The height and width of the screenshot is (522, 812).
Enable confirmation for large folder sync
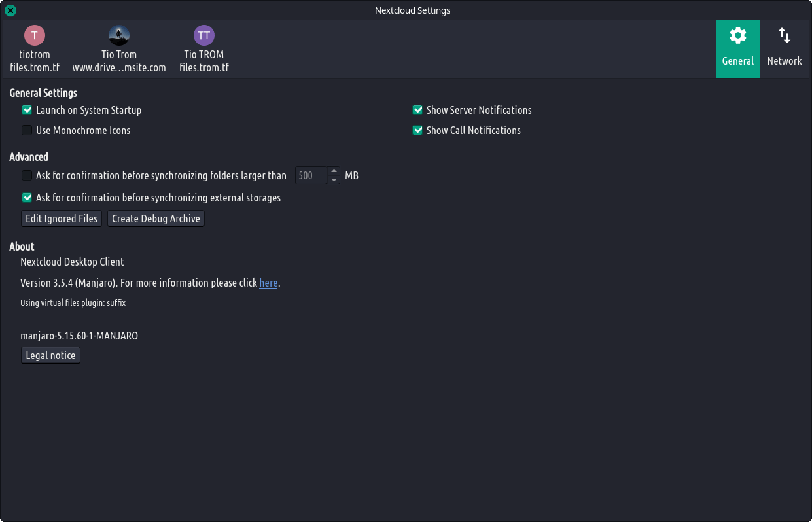(27, 176)
